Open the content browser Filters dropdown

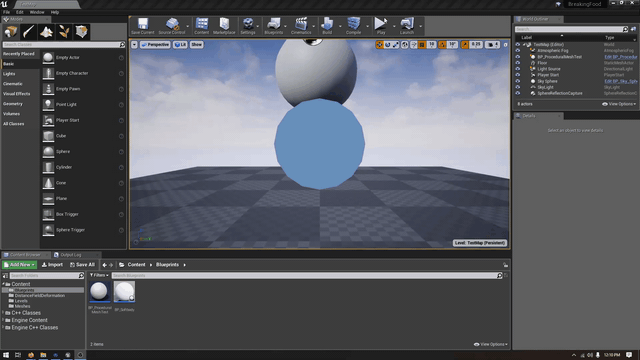pos(99,275)
